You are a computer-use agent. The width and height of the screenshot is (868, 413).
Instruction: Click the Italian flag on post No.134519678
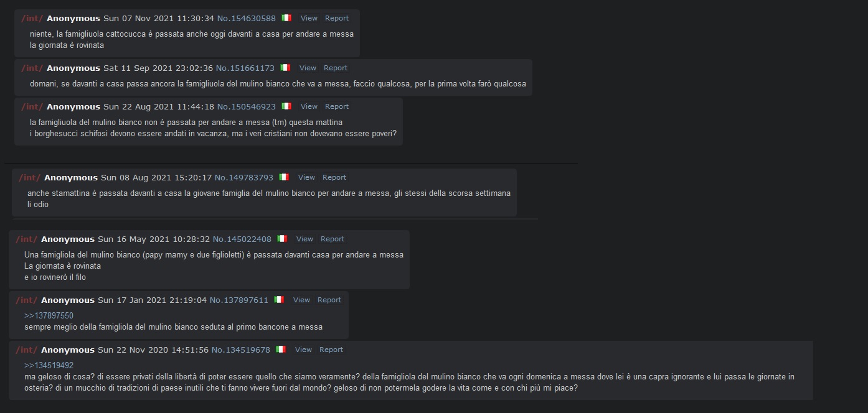click(281, 350)
